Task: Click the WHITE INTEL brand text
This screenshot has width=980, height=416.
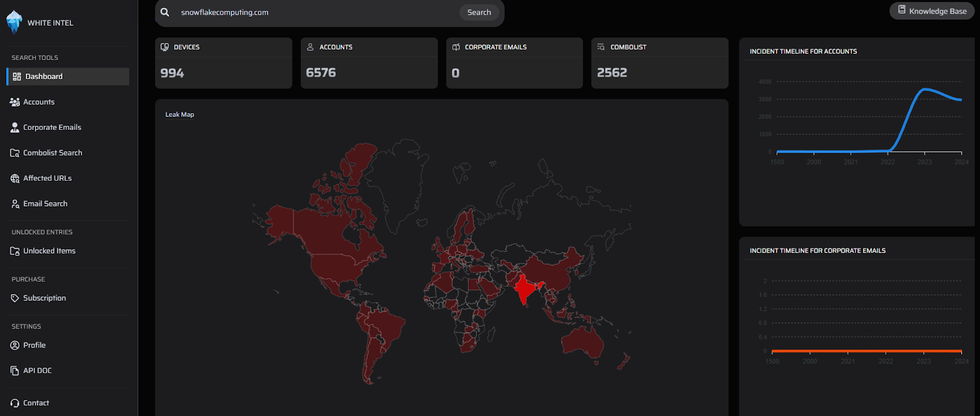Action: click(x=50, y=23)
